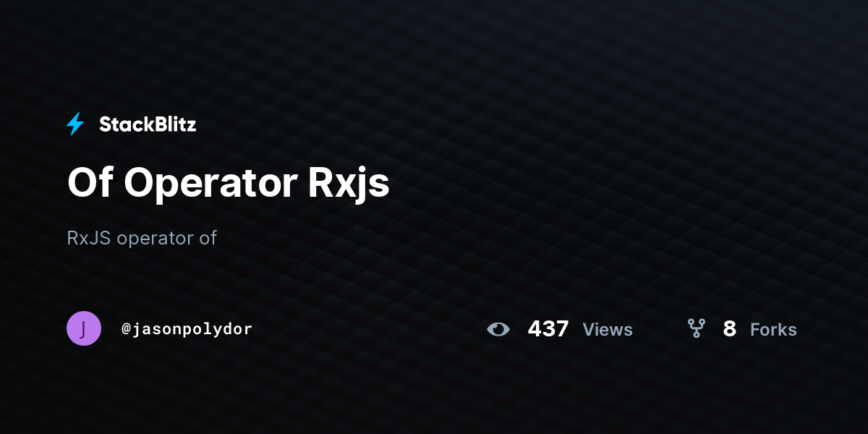
Task: Click the word Of in the heading
Action: tap(90, 182)
